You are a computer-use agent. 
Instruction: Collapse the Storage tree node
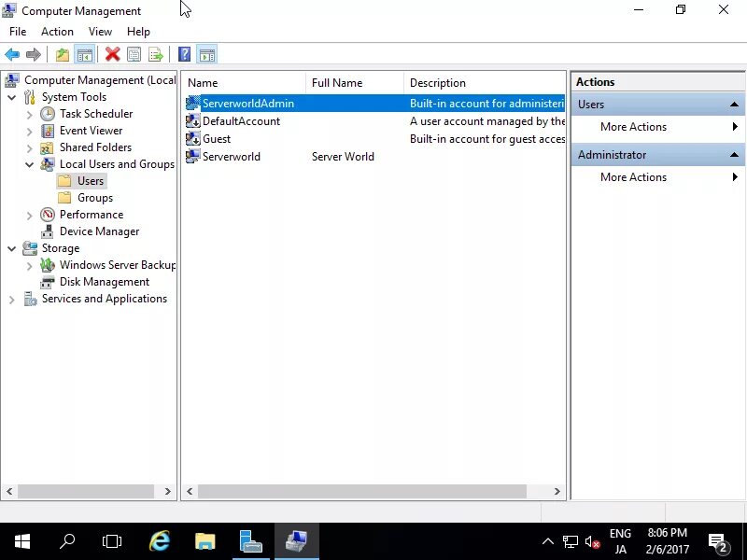[12, 248]
